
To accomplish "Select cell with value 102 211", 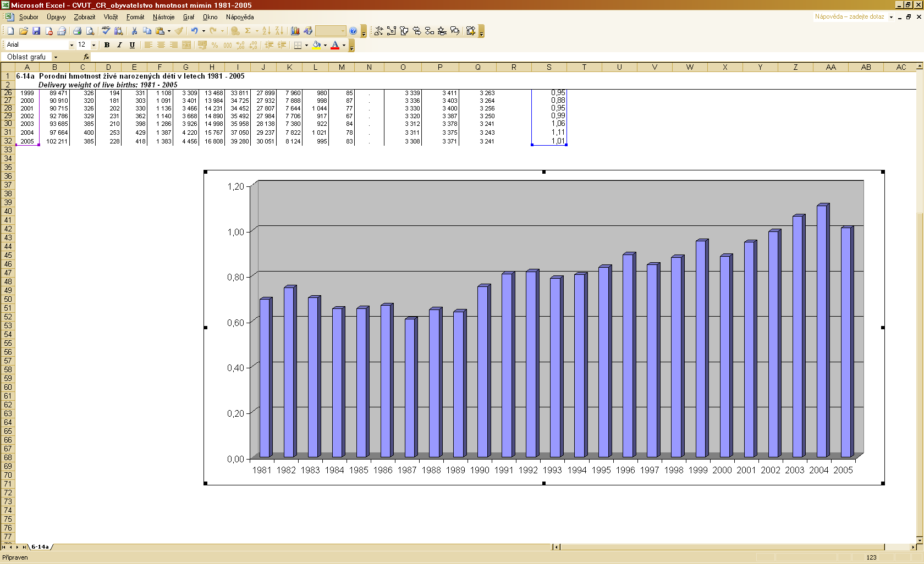I will pyautogui.click(x=54, y=141).
